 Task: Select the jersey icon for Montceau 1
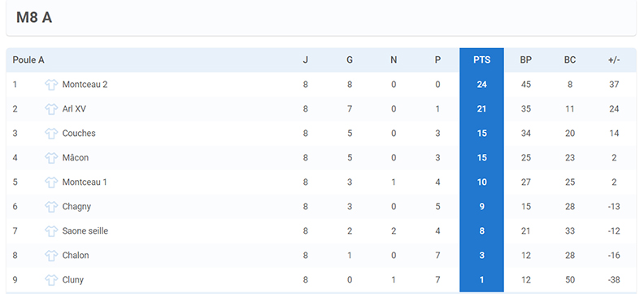click(x=51, y=182)
